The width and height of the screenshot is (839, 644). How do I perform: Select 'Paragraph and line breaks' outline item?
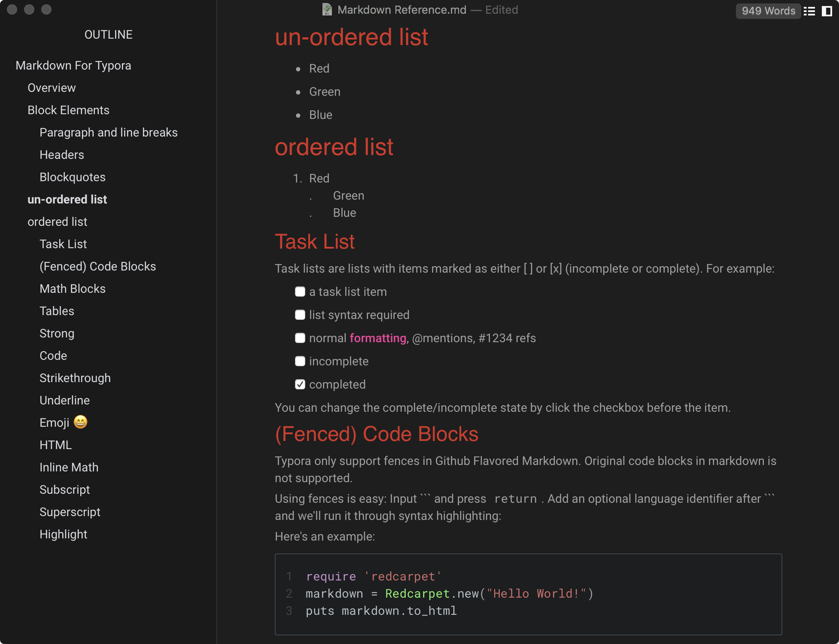tap(109, 132)
